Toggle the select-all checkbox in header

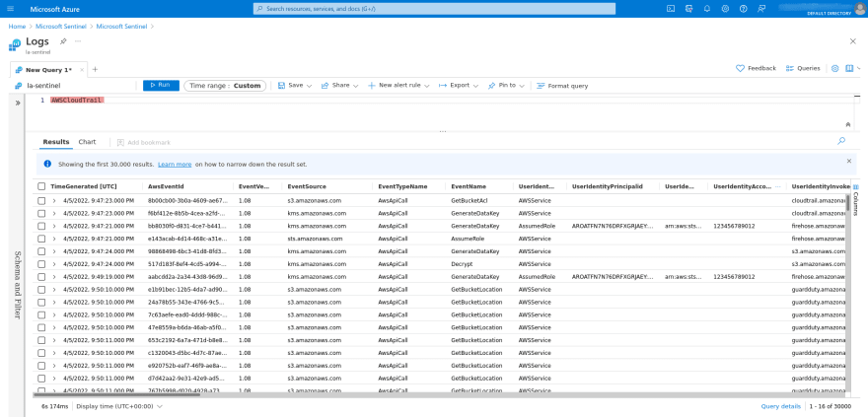coord(41,187)
